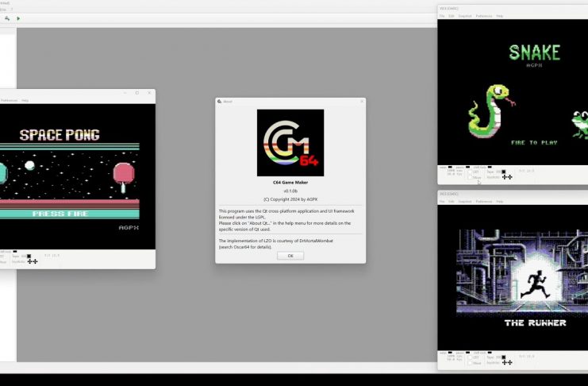Click second joystick icon in The Runner window

click(509, 362)
